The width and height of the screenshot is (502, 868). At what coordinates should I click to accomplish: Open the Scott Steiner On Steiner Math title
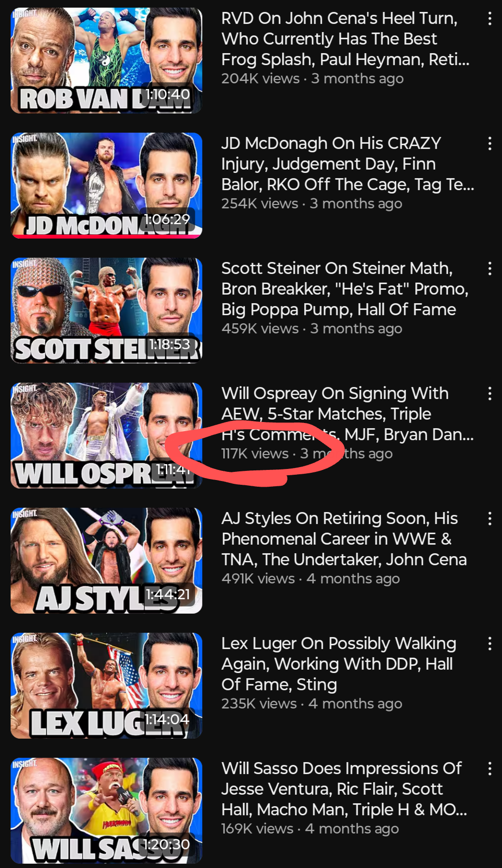tap(345, 289)
